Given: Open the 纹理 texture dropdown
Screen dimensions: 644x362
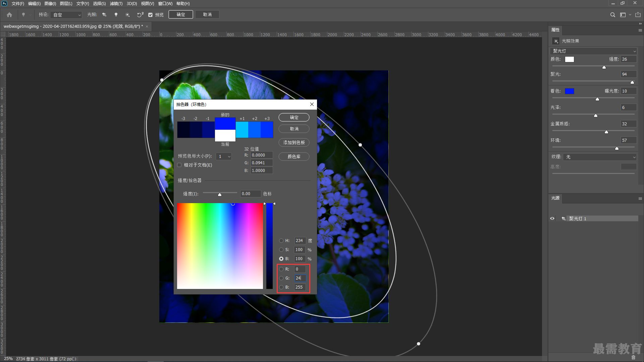Looking at the screenshot, I should pyautogui.click(x=600, y=157).
